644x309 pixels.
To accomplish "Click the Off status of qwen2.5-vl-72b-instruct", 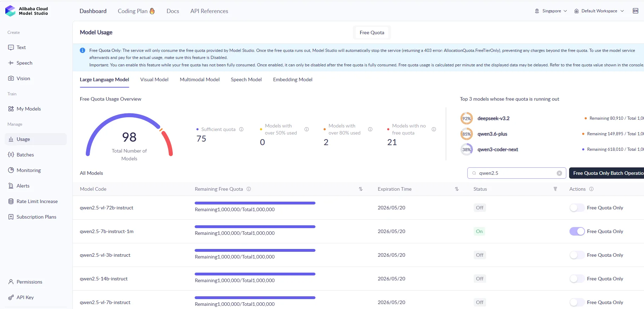I will click(x=480, y=208).
